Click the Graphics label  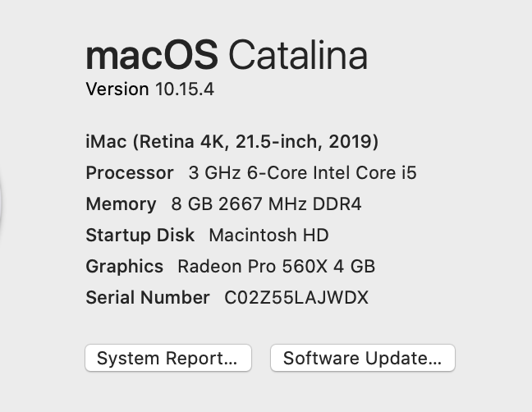[x=125, y=266]
